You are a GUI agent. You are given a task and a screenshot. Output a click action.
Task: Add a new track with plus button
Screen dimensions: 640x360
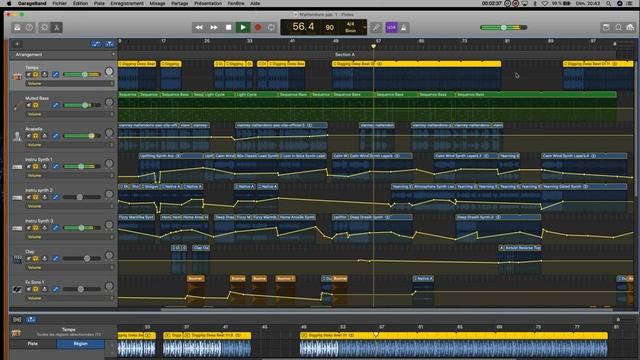point(17,44)
